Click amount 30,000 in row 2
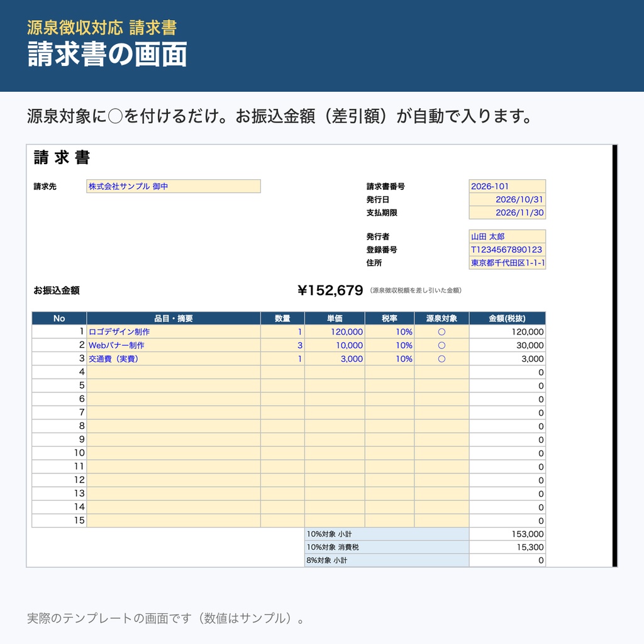This screenshot has width=644, height=644. pos(508,345)
